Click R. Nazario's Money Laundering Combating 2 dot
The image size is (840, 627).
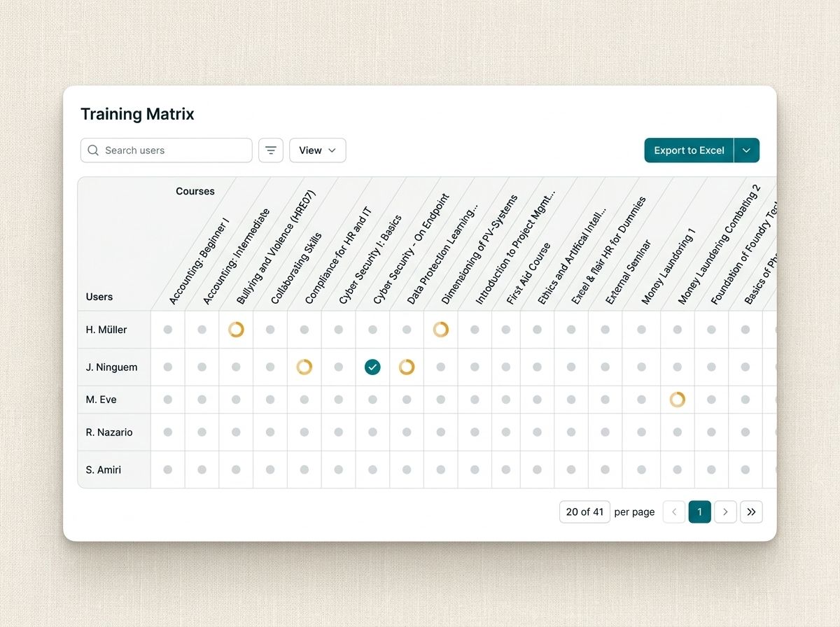677,432
